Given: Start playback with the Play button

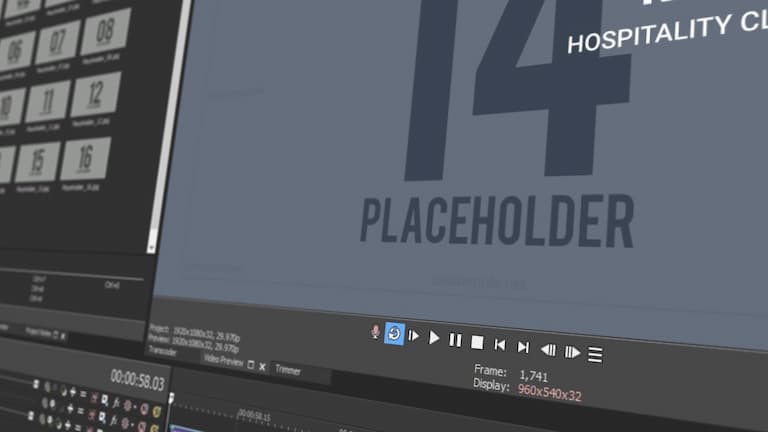Looking at the screenshot, I should point(433,337).
